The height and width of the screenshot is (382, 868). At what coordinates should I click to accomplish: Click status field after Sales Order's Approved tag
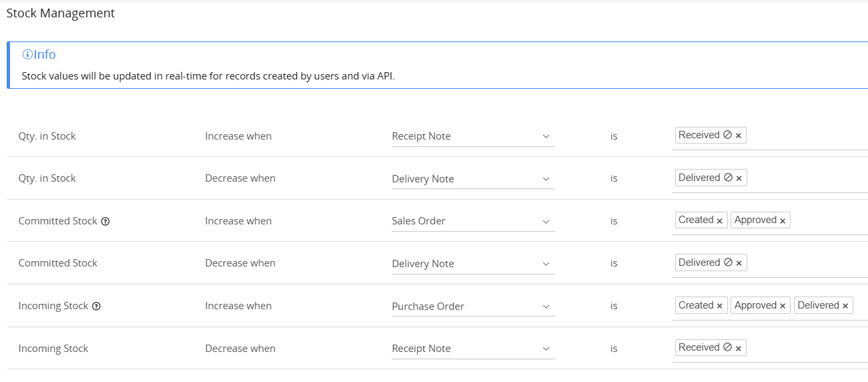coord(827,221)
